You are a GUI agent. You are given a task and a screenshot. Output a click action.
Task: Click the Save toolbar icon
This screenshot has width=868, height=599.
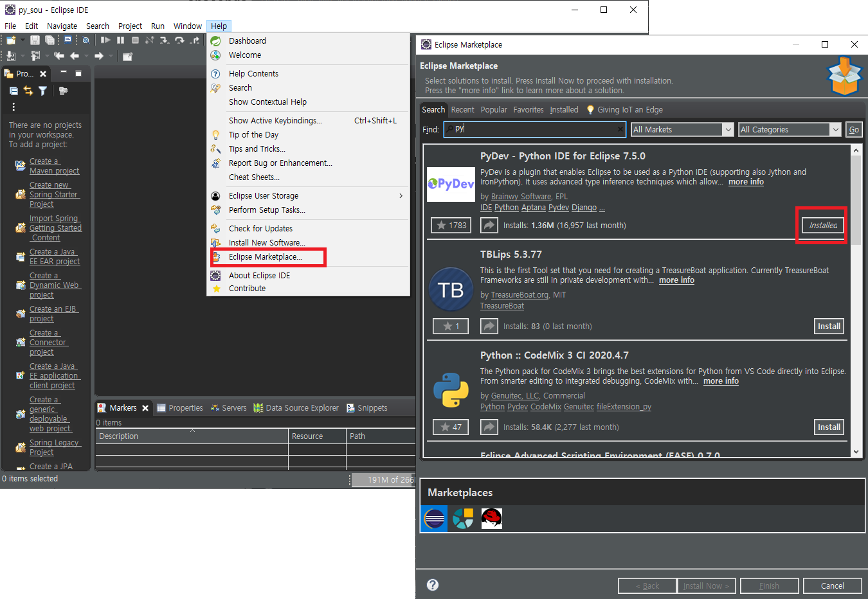pyautogui.click(x=35, y=40)
